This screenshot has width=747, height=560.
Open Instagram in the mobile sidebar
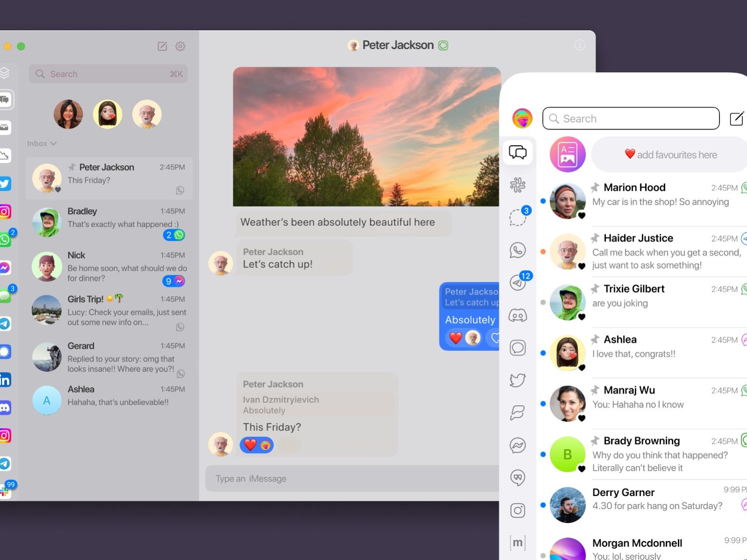(x=517, y=510)
